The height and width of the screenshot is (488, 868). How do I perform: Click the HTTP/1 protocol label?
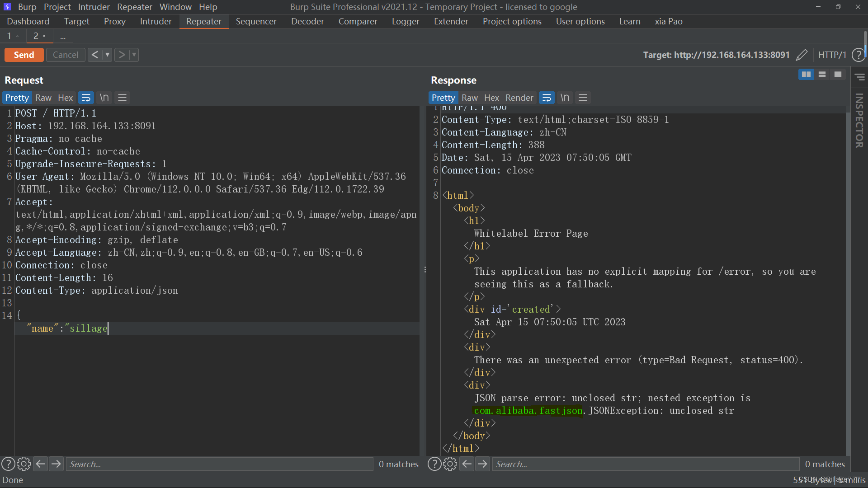pyautogui.click(x=832, y=55)
